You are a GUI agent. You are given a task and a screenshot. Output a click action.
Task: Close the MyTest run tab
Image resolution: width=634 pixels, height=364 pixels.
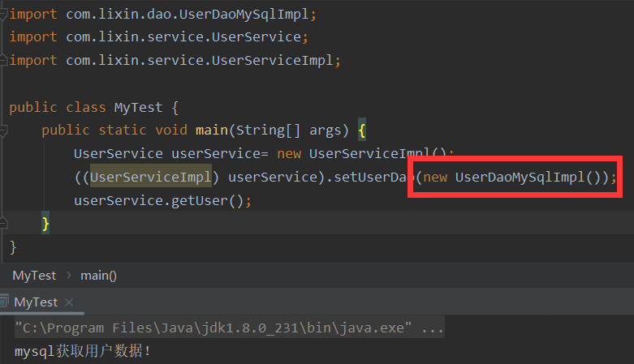tap(69, 302)
